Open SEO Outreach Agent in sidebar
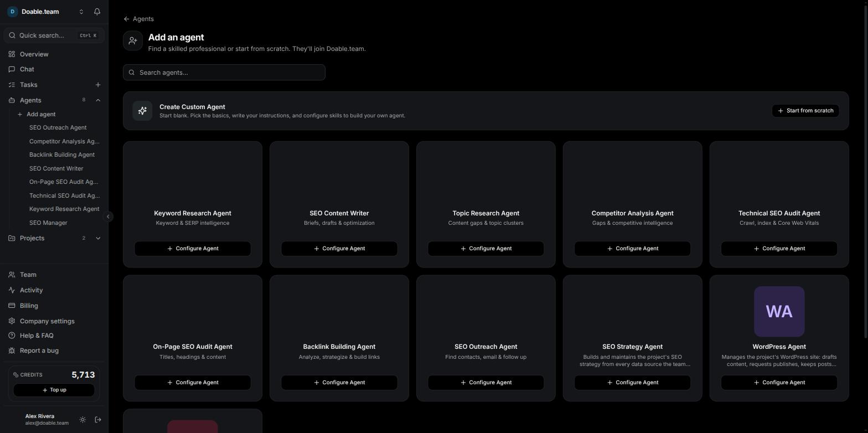The image size is (868, 433). 58,127
